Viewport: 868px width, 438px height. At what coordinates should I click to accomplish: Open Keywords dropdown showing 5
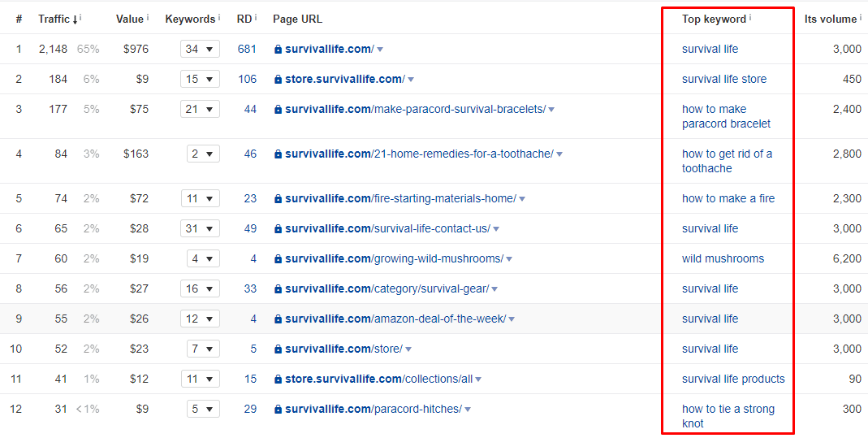203,410
